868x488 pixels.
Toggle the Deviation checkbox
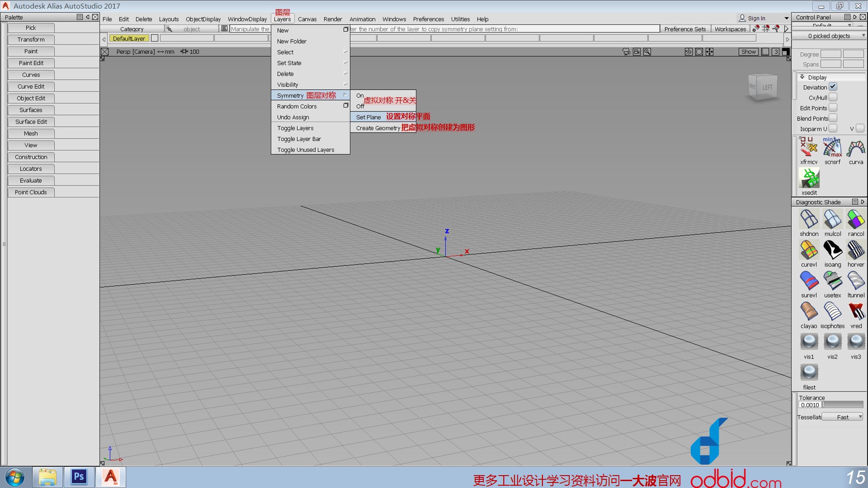click(x=833, y=87)
